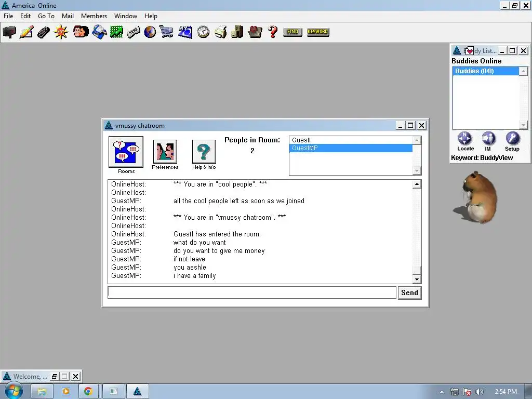532x399 pixels.
Task: Click the AOL triangle taskbar icon
Action: (137, 392)
